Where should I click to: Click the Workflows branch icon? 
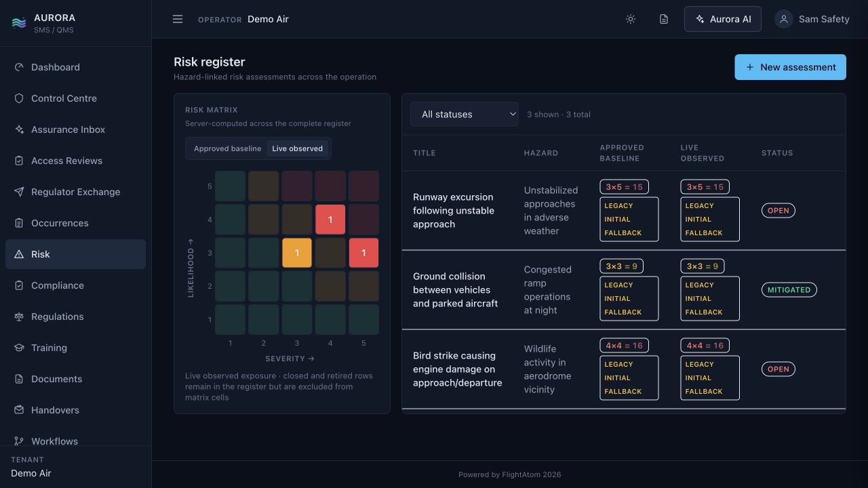(19, 441)
